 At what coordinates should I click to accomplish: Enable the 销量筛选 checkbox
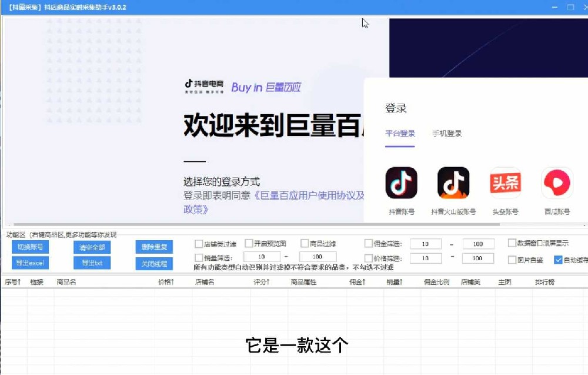point(199,258)
